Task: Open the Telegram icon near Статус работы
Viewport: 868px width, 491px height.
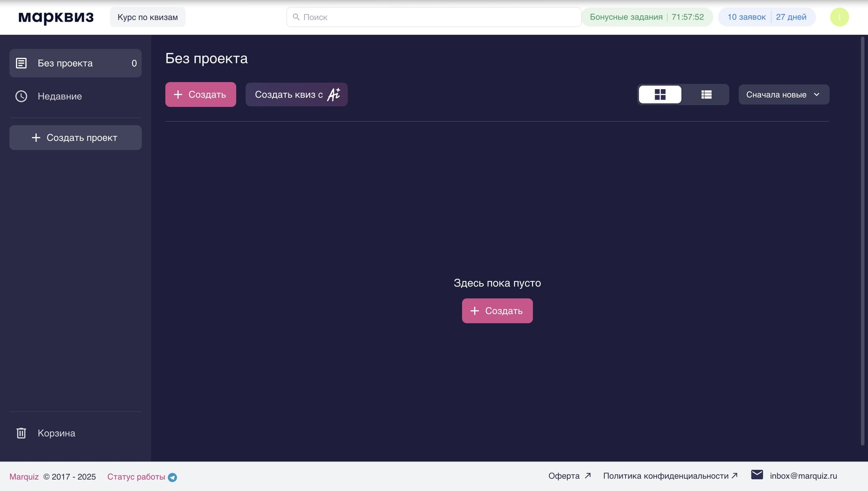Action: point(172,477)
